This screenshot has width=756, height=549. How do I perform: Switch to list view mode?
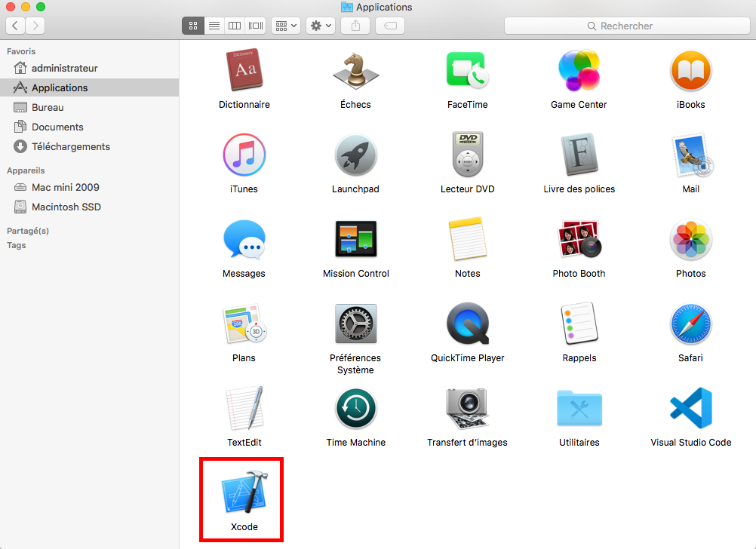[214, 26]
